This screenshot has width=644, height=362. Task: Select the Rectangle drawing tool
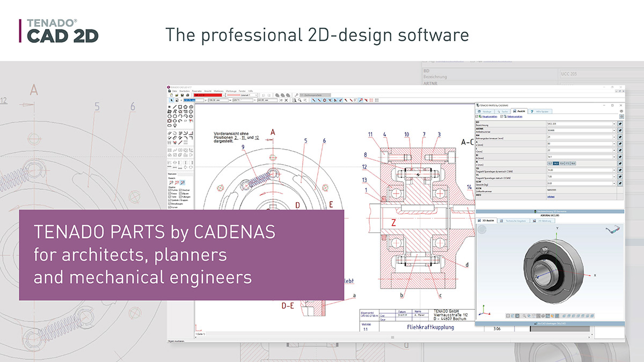tap(180, 107)
